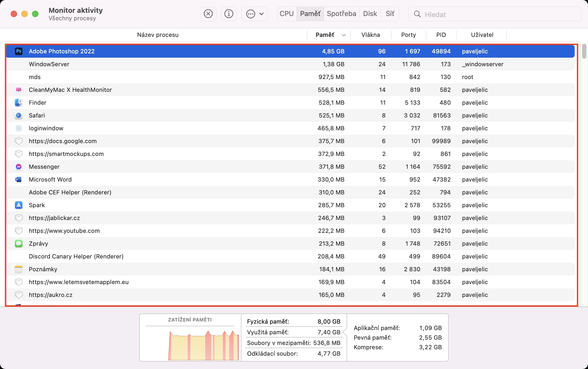Click the Finder process icon
Screen dimensions: 588x369
point(19,103)
